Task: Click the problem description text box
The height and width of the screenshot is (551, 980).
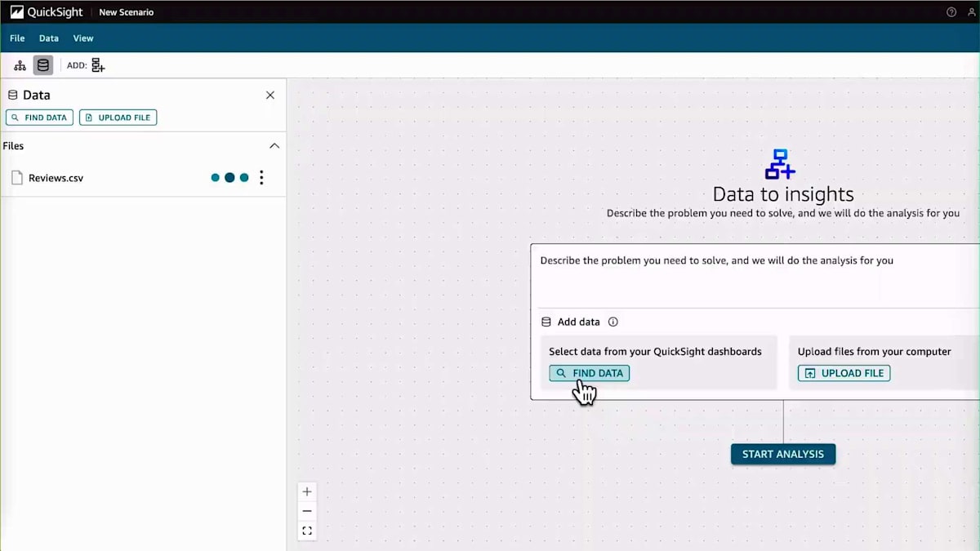Action: 755,276
